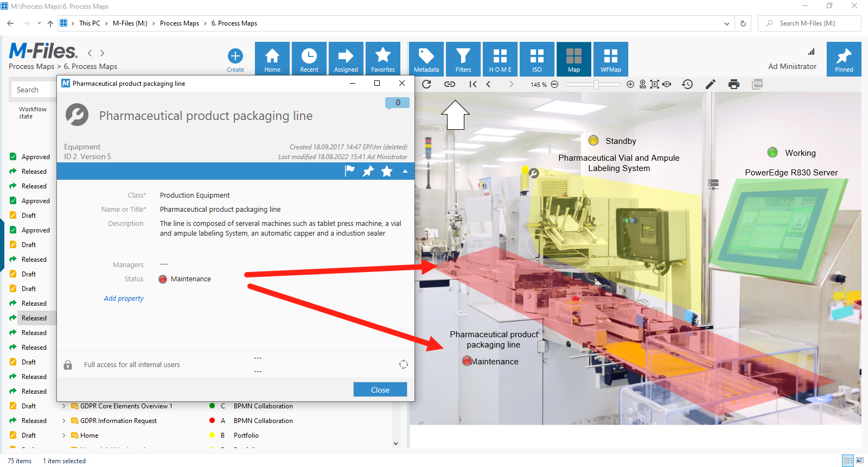Click the print icon in map toolbar
Image resolution: width=868 pixels, height=467 pixels.
(x=733, y=84)
